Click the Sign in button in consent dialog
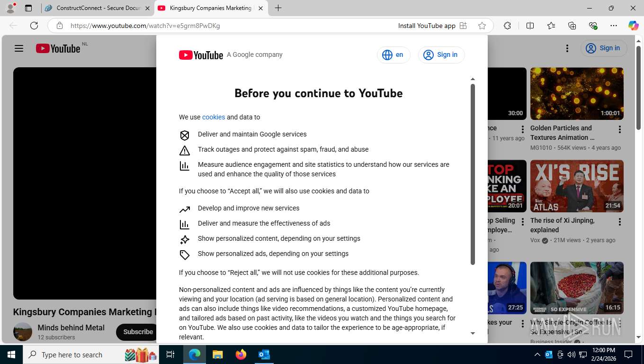This screenshot has height=364, width=644. pos(441,55)
